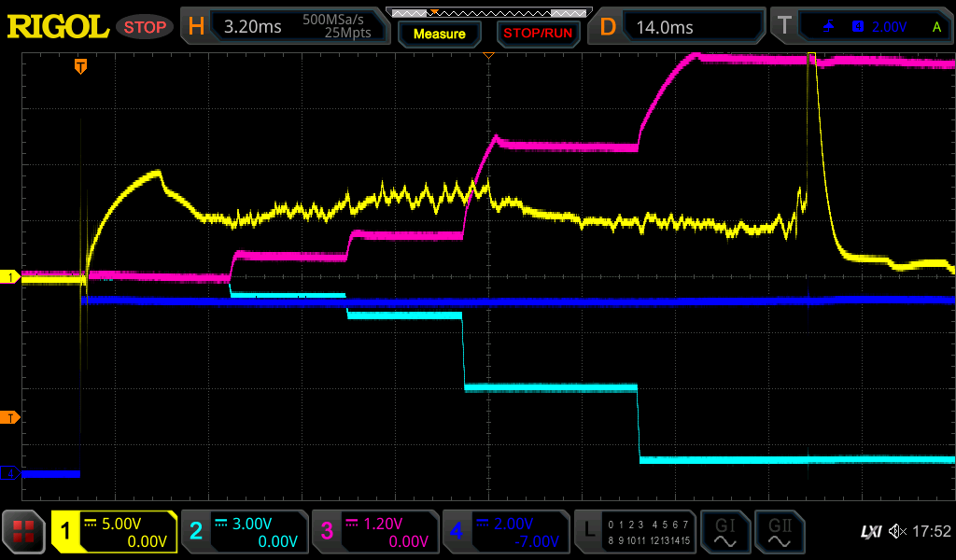Select the orange trigger position marker at top
Image resolution: width=956 pixels, height=560 pixels.
(81, 66)
